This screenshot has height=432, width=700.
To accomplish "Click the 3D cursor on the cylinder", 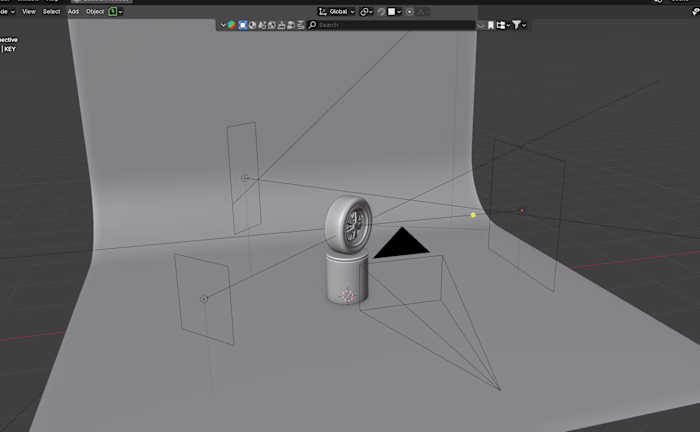I will tap(347, 295).
